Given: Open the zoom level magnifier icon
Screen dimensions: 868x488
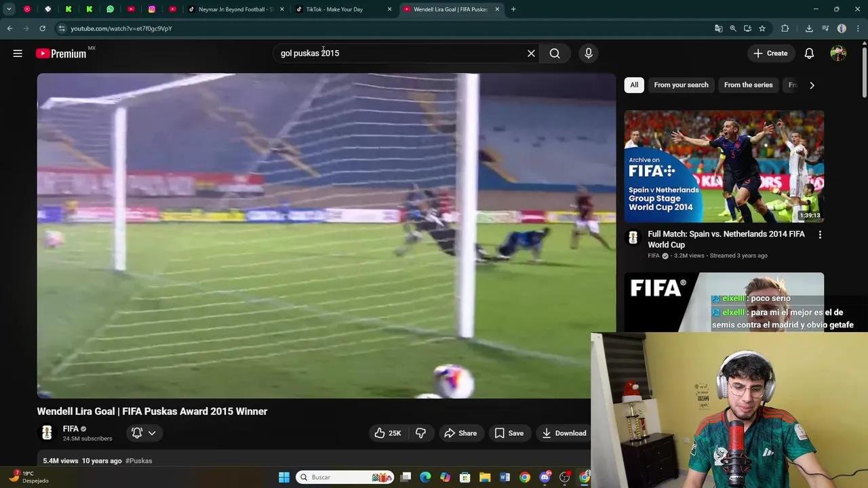Looking at the screenshot, I should 733,28.
